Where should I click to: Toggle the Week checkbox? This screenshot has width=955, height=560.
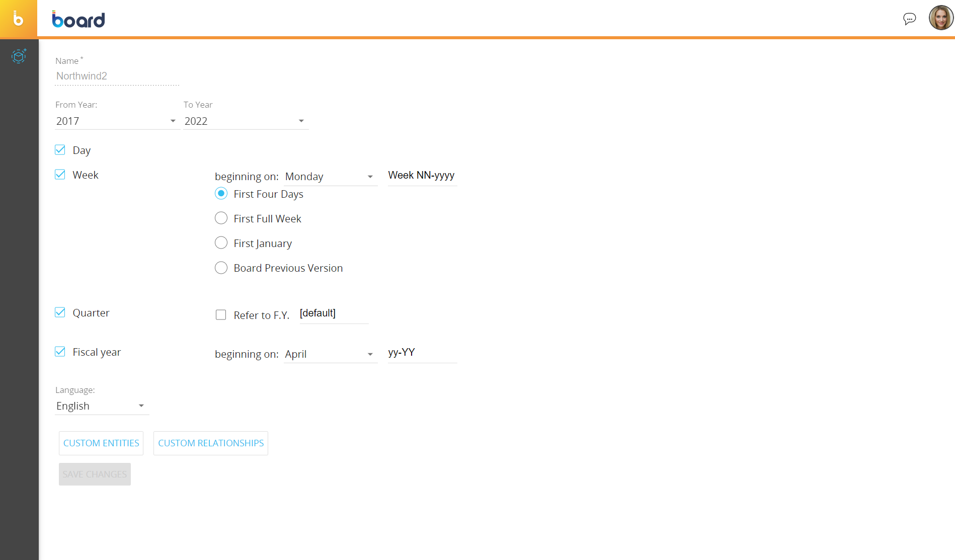pos(60,175)
